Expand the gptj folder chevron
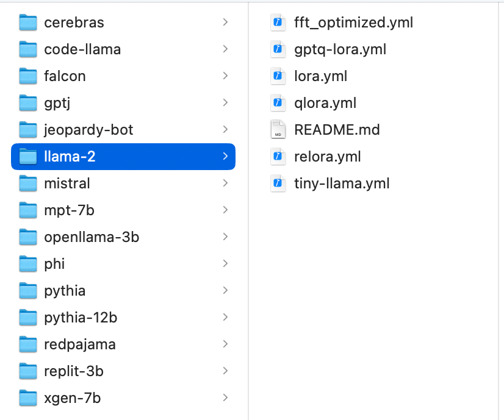The image size is (504, 420). coord(225,103)
